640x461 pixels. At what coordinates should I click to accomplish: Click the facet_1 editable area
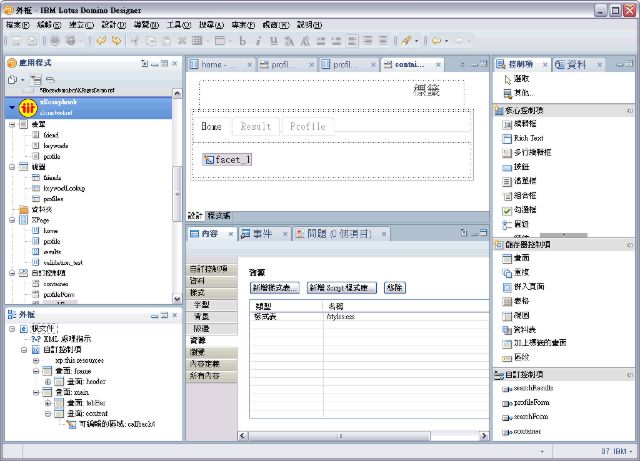pos(227,159)
